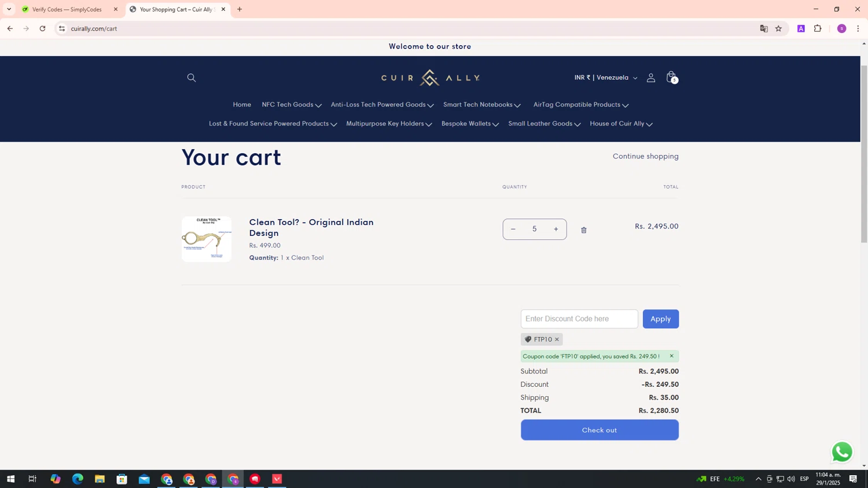Open the Copilot taskbar icon

tap(55, 479)
